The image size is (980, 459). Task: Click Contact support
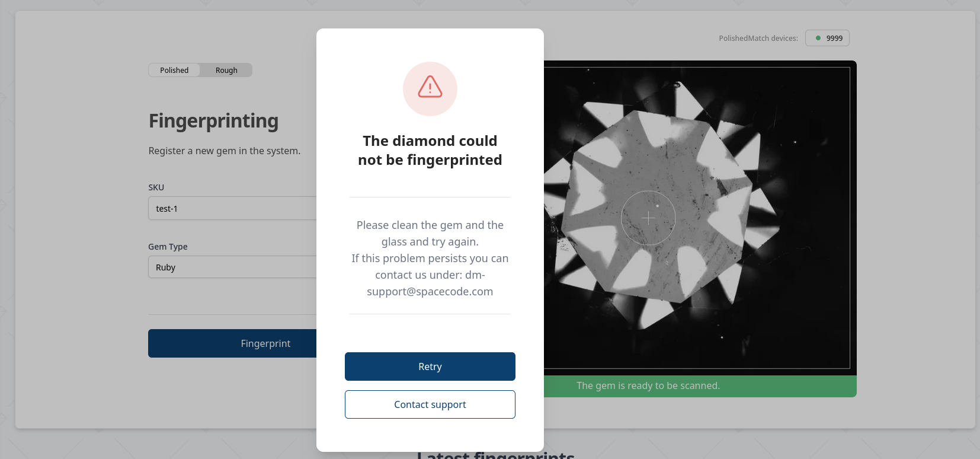click(x=430, y=404)
